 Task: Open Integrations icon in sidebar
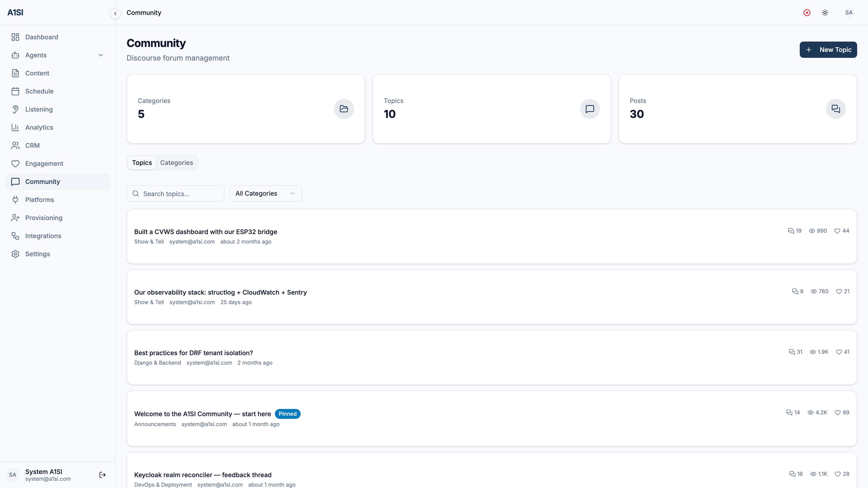pos(15,236)
